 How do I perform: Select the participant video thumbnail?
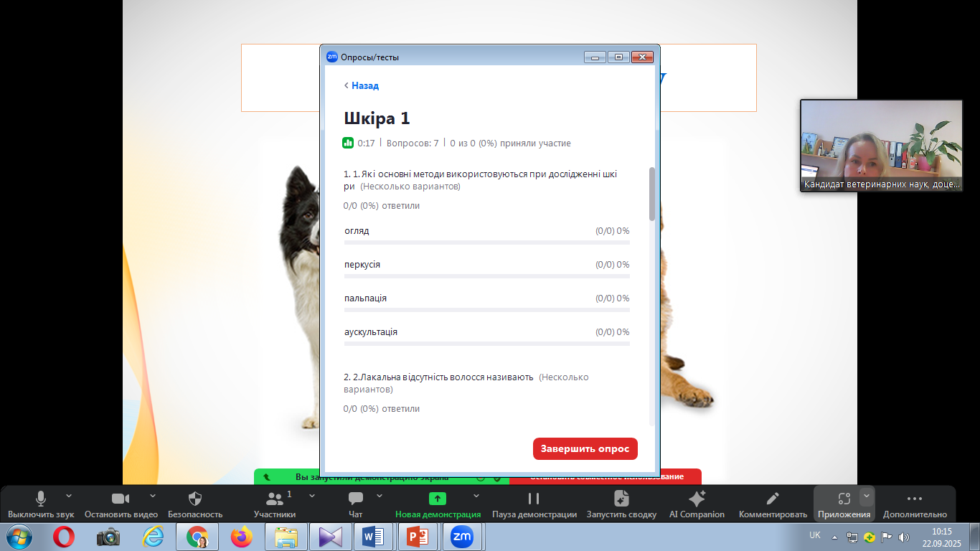pyautogui.click(x=881, y=146)
